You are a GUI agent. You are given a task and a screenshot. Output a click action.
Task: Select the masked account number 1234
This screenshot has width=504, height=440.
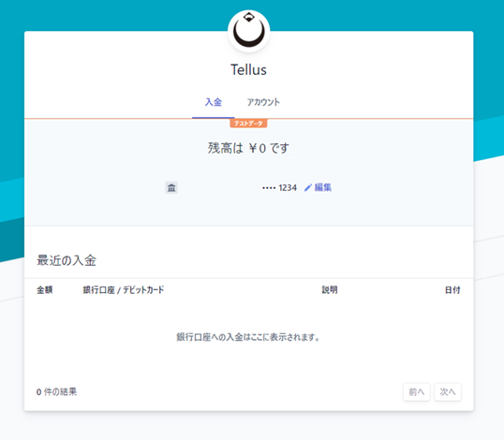pyautogui.click(x=280, y=187)
